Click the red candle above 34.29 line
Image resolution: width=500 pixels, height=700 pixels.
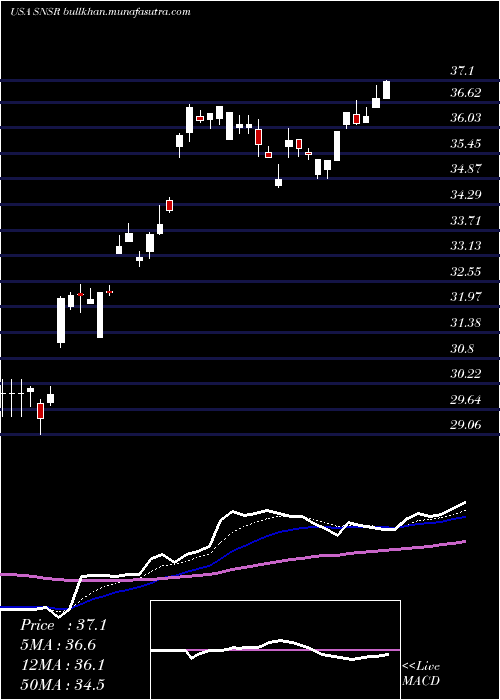170,205
